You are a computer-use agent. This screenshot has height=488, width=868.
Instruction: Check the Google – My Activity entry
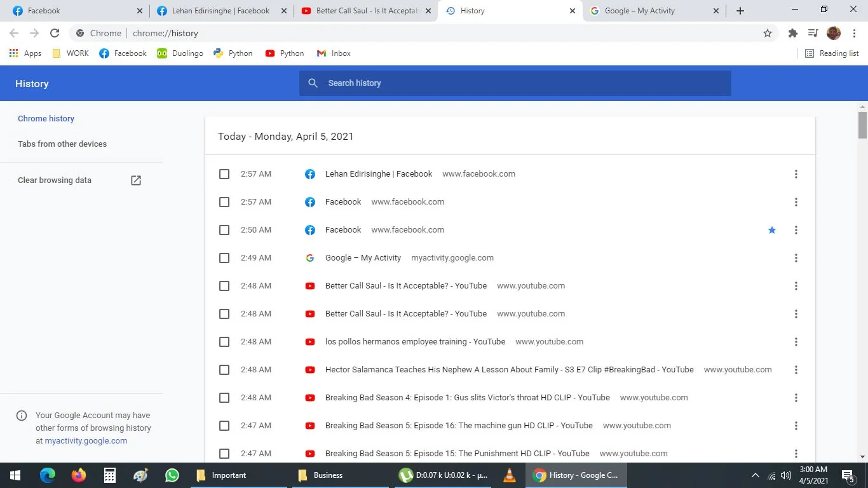pyautogui.click(x=224, y=258)
